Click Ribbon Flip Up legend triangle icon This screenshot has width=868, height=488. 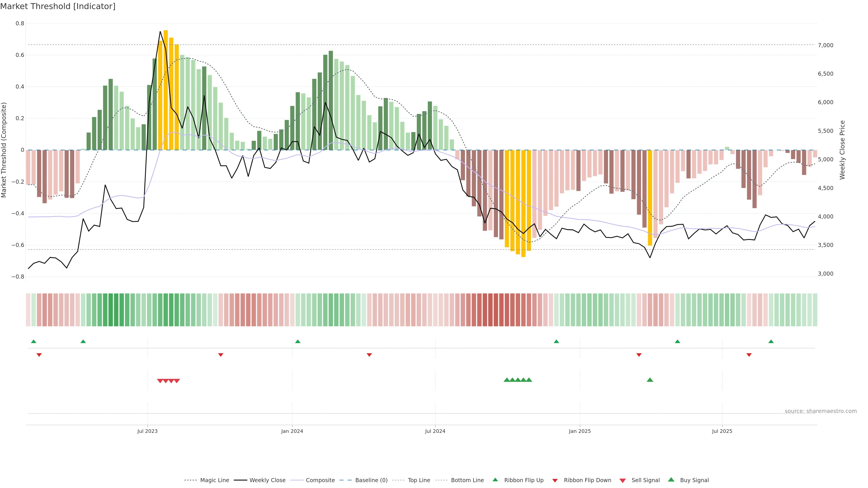coord(495,480)
